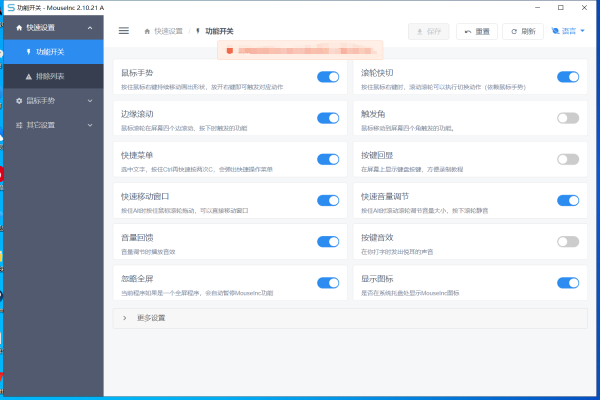Image resolution: width=600 pixels, height=400 pixels.
Task: Click the 重置 button
Action: point(477,31)
